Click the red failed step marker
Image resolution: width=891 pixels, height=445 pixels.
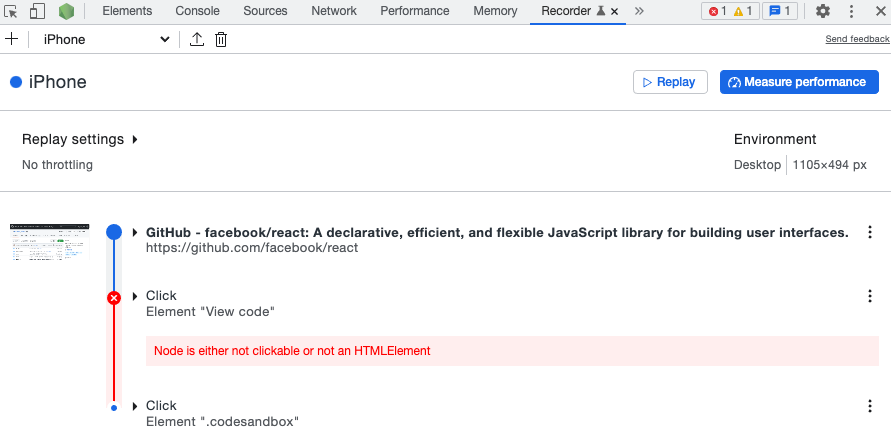(x=114, y=298)
